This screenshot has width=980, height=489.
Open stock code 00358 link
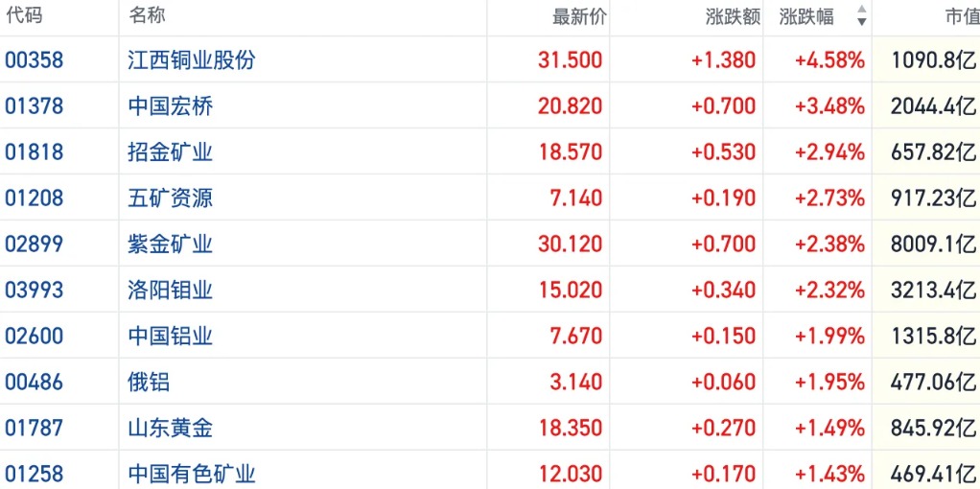35,60
